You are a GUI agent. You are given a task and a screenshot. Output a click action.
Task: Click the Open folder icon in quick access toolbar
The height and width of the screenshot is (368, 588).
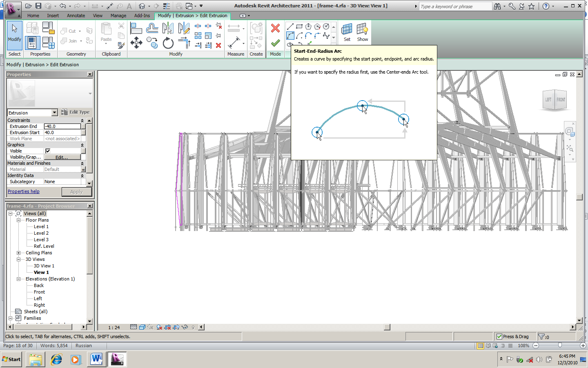29,6
